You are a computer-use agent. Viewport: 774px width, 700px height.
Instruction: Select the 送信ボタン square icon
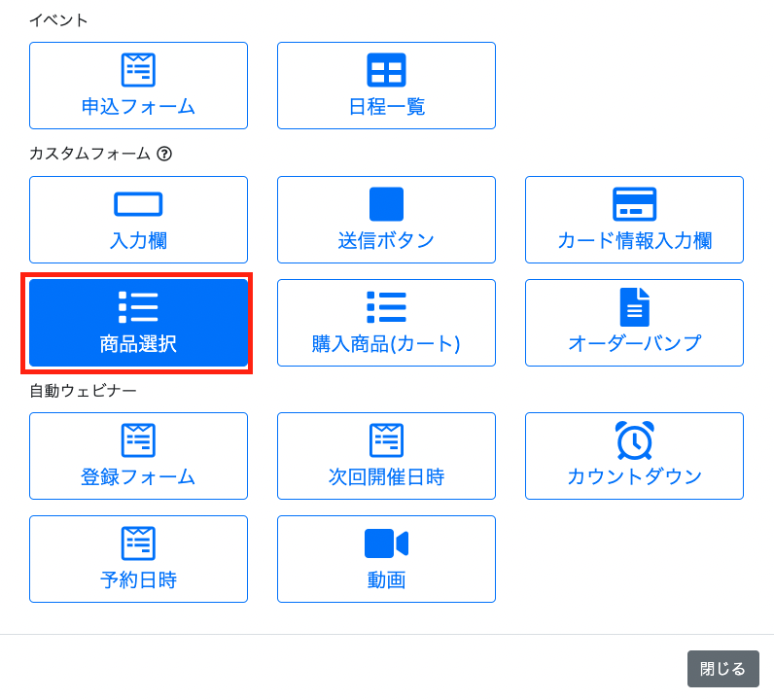coord(386,204)
